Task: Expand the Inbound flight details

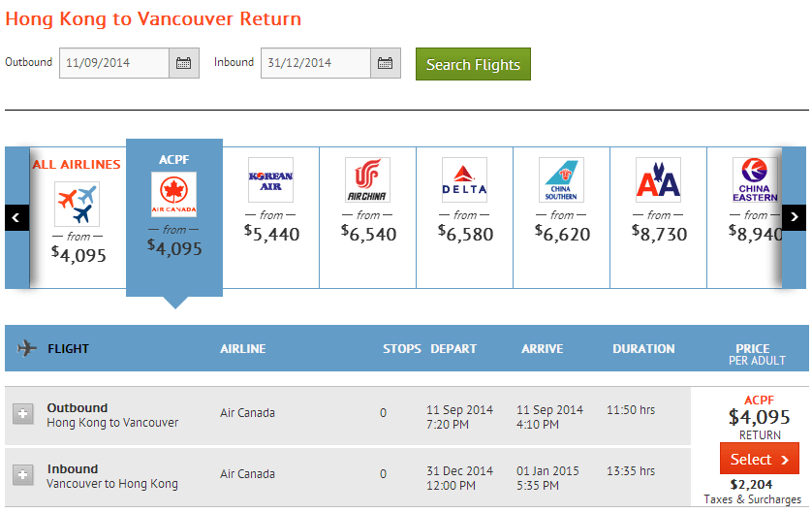Action: (x=23, y=475)
